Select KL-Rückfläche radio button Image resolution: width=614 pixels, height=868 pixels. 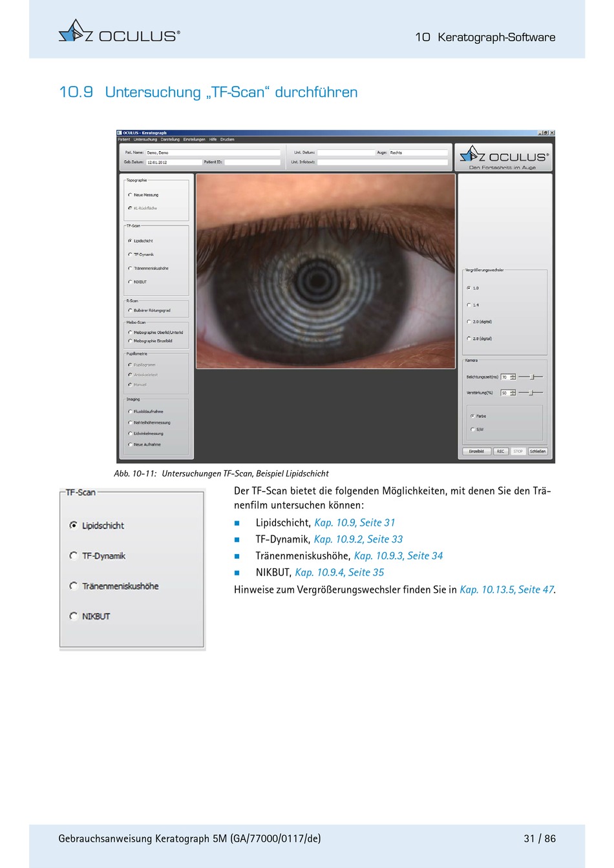coord(130,209)
